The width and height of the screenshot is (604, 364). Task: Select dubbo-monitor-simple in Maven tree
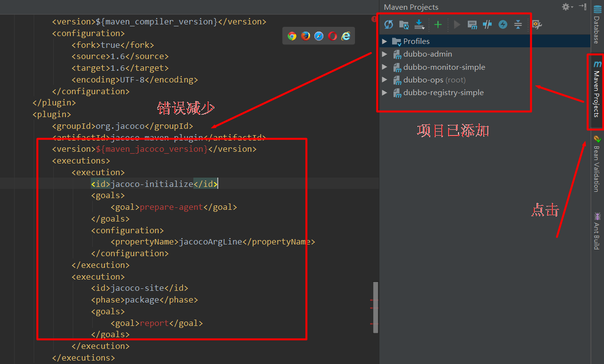coord(485,67)
